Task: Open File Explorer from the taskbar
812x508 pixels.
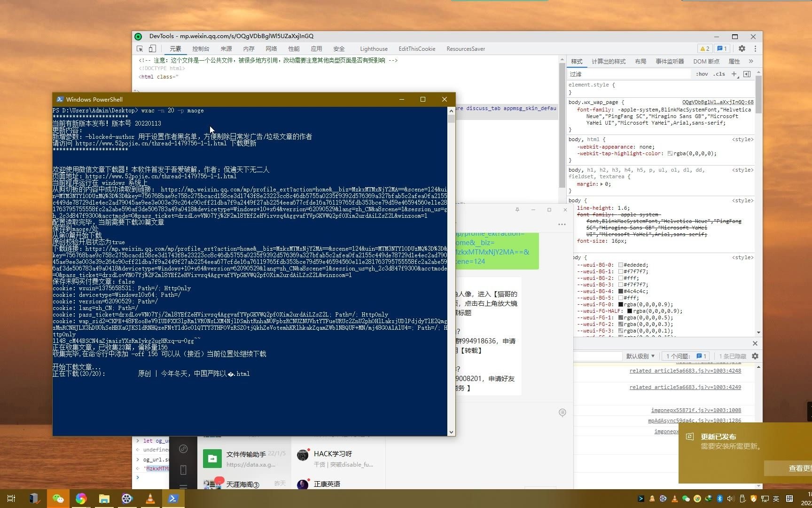Action: click(x=104, y=499)
